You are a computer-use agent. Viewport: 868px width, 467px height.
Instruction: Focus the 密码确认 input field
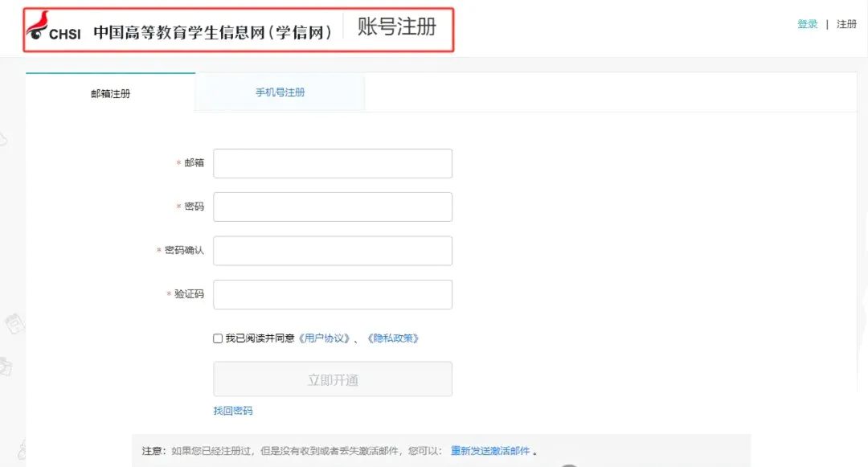pos(332,251)
